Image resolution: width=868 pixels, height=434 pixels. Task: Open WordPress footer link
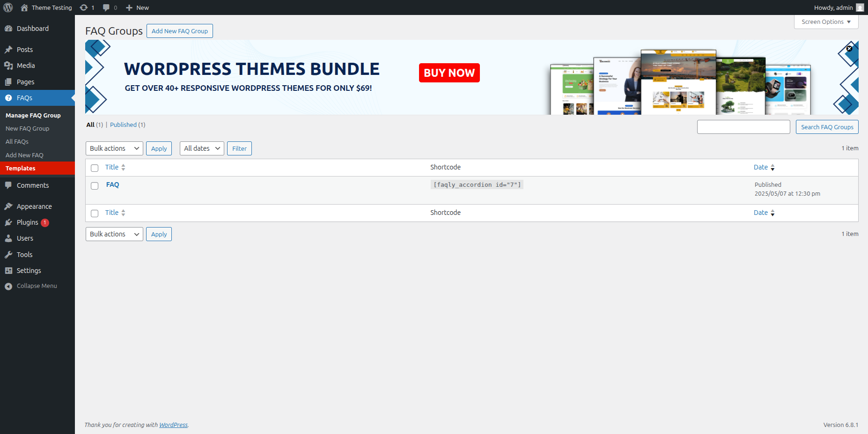click(x=173, y=425)
